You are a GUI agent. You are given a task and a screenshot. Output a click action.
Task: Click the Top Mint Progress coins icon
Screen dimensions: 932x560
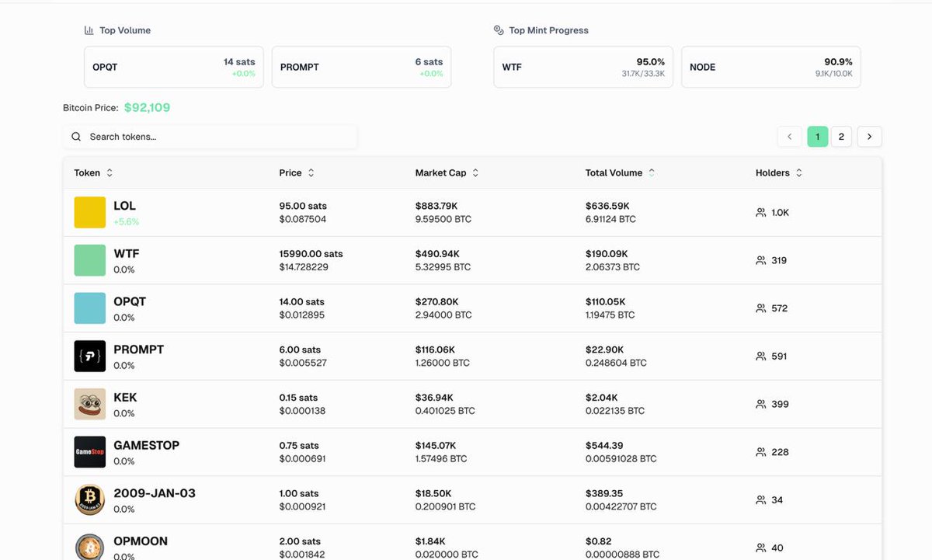pyautogui.click(x=499, y=30)
